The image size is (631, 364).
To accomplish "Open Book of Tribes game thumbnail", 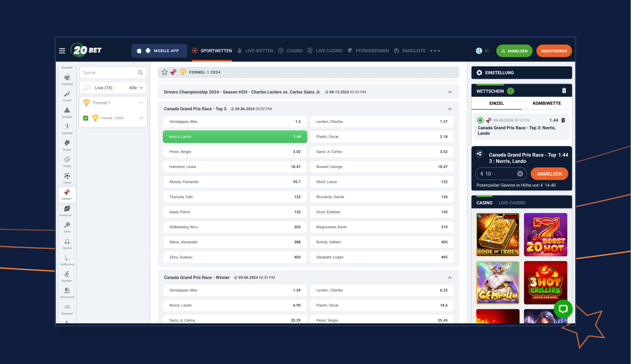I will [498, 235].
